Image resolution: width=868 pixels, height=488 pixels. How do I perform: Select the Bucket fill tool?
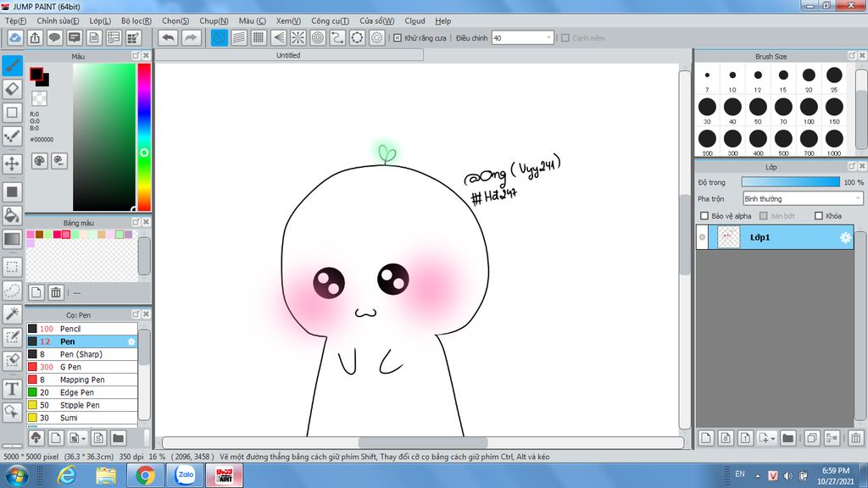coord(12,215)
